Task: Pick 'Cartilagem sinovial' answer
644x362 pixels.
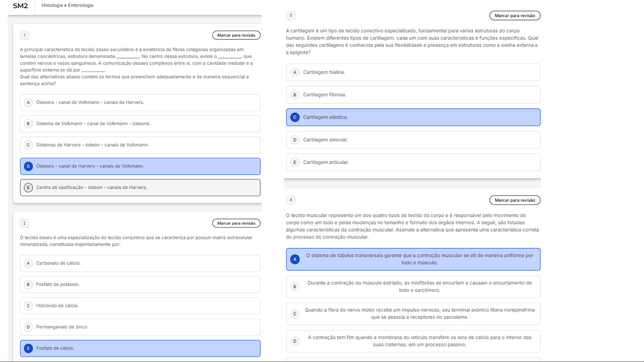Action: pyautogui.click(x=413, y=140)
